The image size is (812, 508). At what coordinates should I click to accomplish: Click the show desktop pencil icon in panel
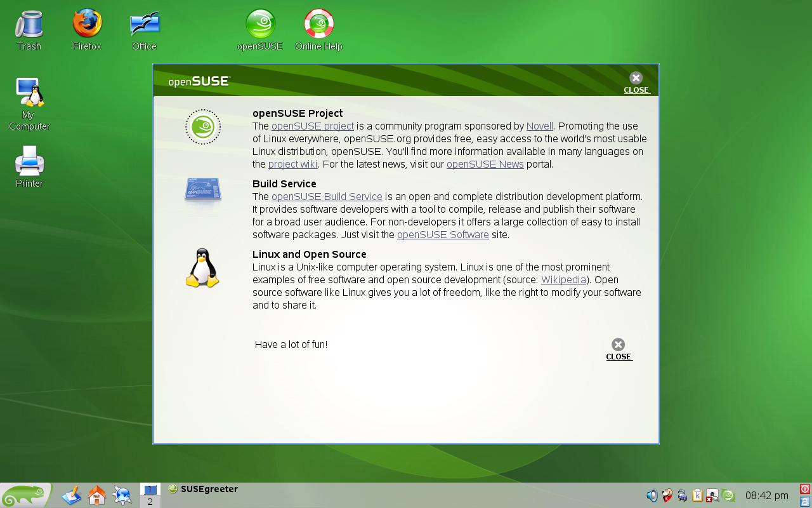coord(72,495)
